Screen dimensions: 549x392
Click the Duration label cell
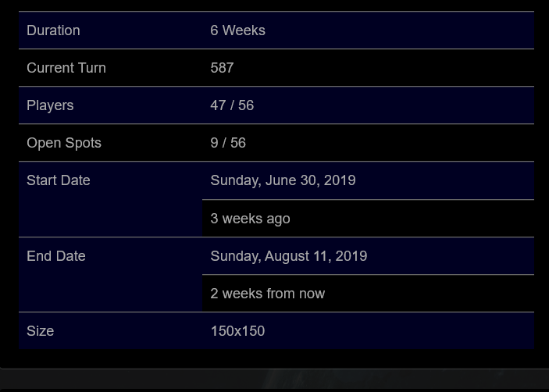(x=53, y=30)
